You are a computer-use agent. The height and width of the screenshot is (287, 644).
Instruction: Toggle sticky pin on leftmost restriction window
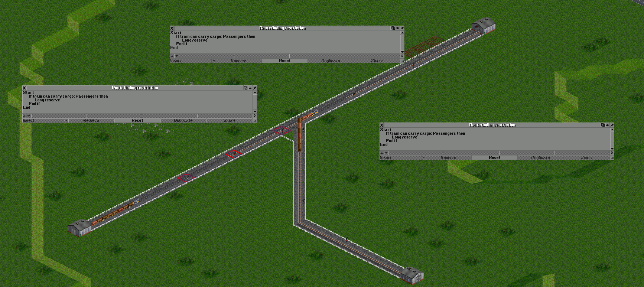[x=254, y=88]
